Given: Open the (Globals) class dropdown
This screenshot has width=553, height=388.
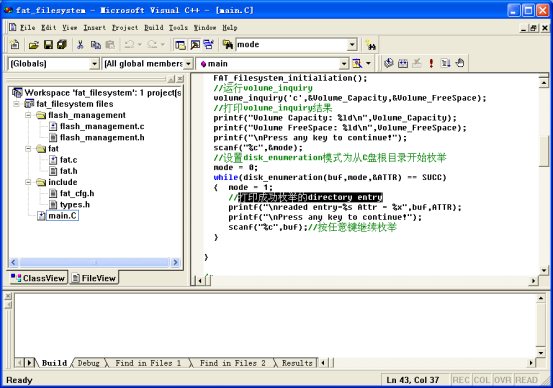Looking at the screenshot, I should point(94,64).
